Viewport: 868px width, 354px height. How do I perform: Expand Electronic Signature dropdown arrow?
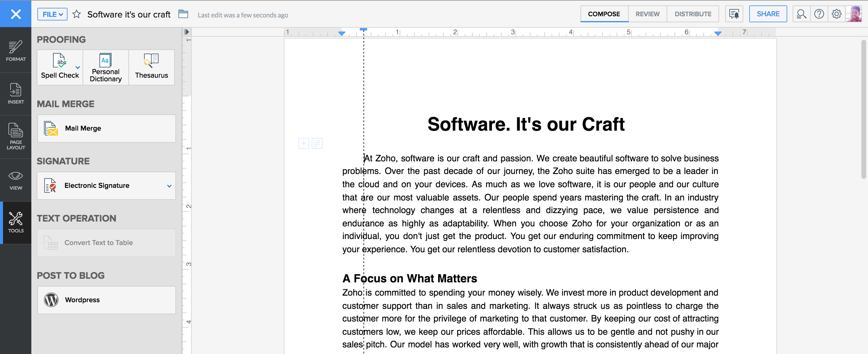click(169, 186)
